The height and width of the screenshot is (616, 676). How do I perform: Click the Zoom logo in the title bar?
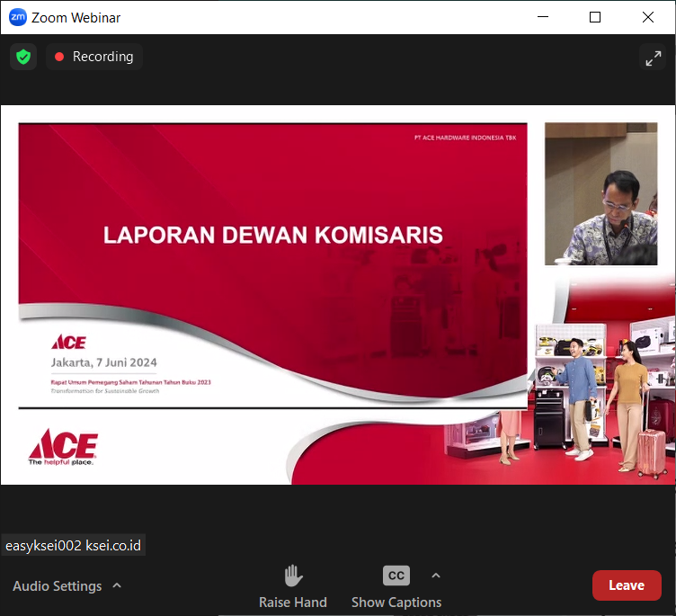tap(17, 17)
